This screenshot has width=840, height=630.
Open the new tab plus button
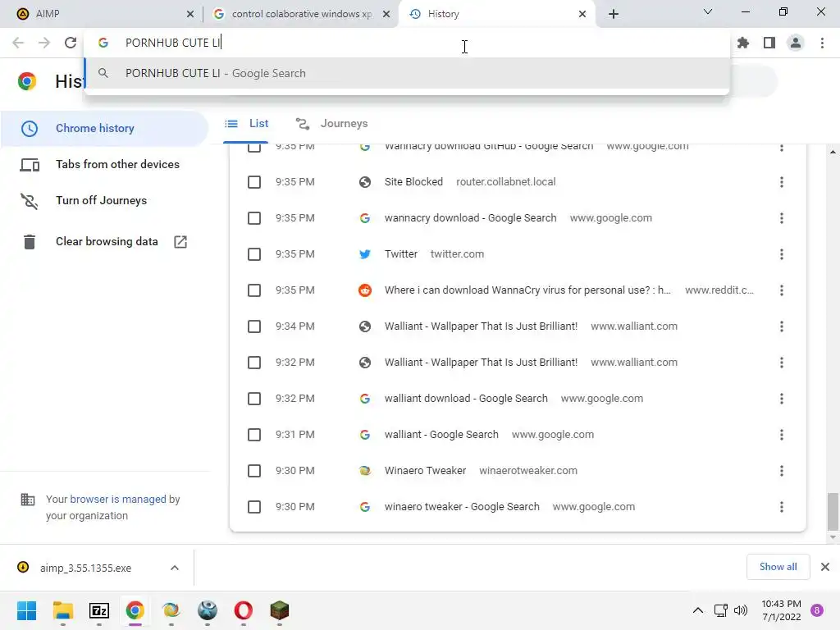[x=614, y=14]
